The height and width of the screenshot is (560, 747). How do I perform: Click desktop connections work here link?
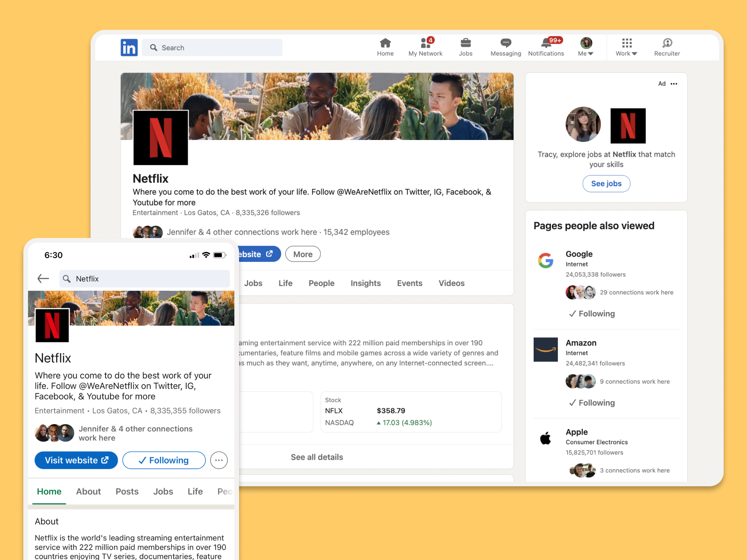(x=242, y=232)
